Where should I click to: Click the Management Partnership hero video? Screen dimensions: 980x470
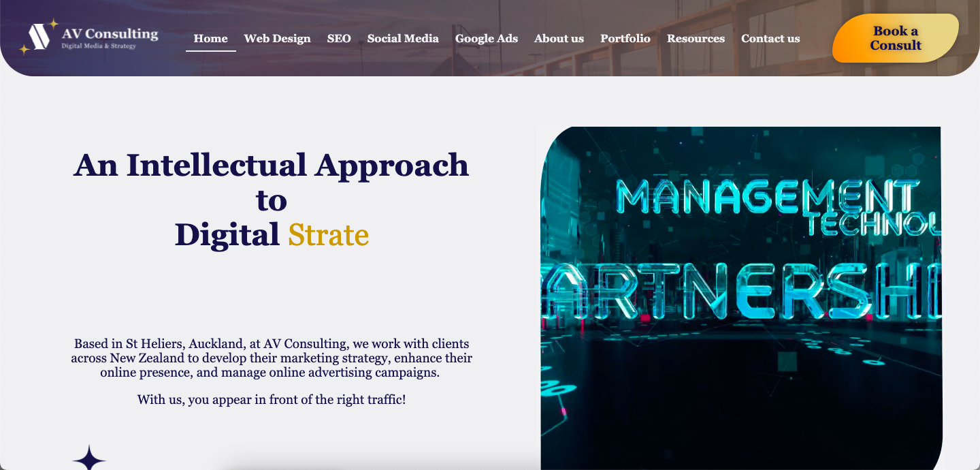[741, 298]
